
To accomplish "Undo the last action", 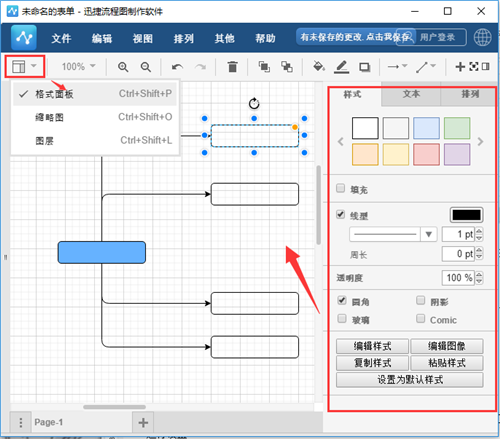I will [x=177, y=67].
